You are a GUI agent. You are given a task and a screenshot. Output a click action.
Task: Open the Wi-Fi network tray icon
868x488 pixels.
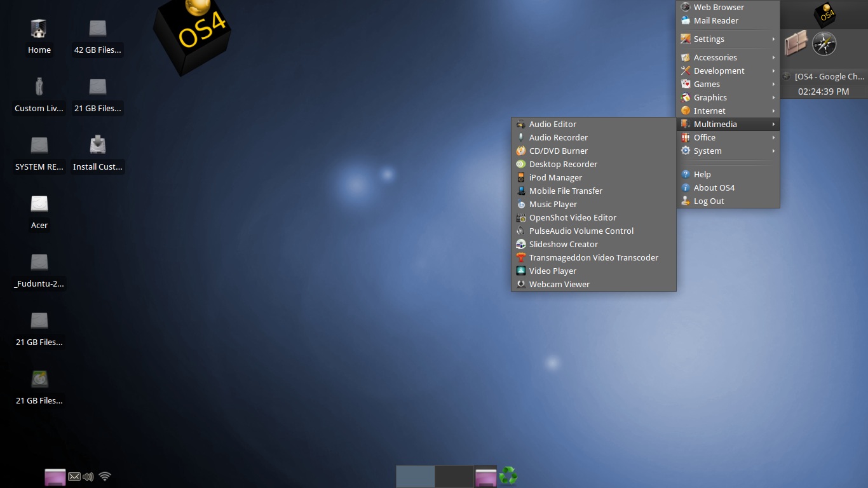105,477
